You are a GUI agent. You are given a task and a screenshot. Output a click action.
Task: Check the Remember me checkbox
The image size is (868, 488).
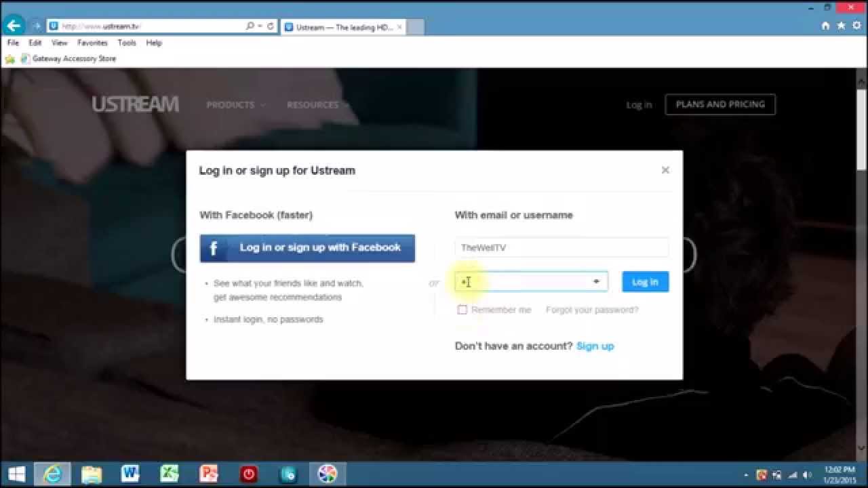click(x=462, y=310)
